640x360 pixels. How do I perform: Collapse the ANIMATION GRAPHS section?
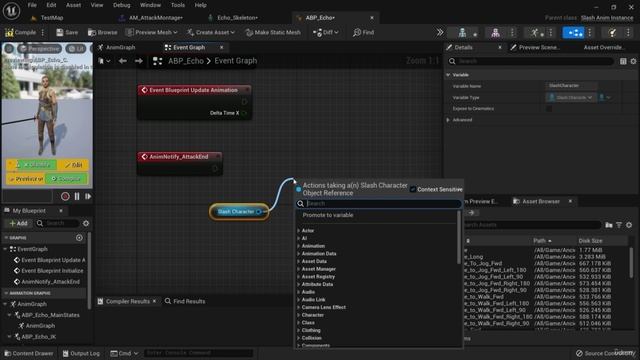tap(6, 293)
